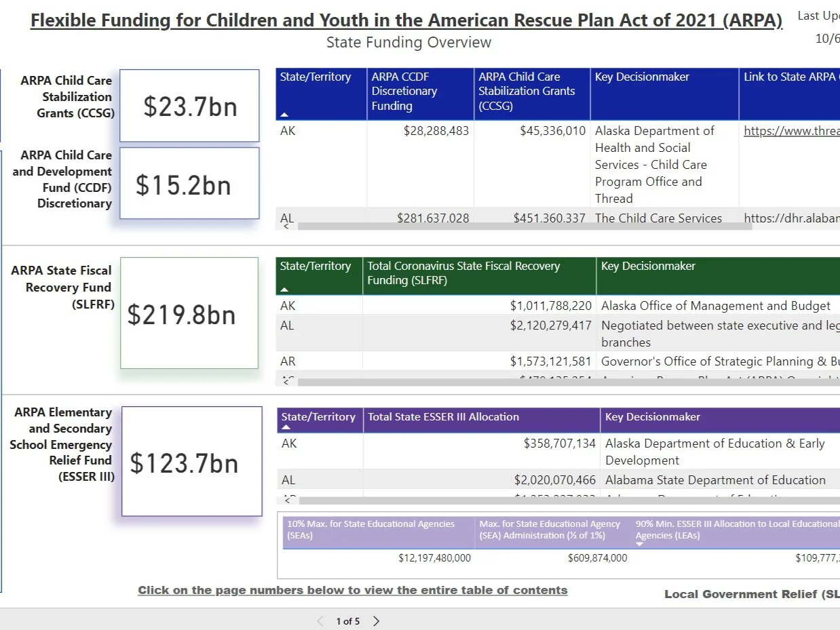
Task: Select the $23.7bn CCSG card
Action: point(189,105)
